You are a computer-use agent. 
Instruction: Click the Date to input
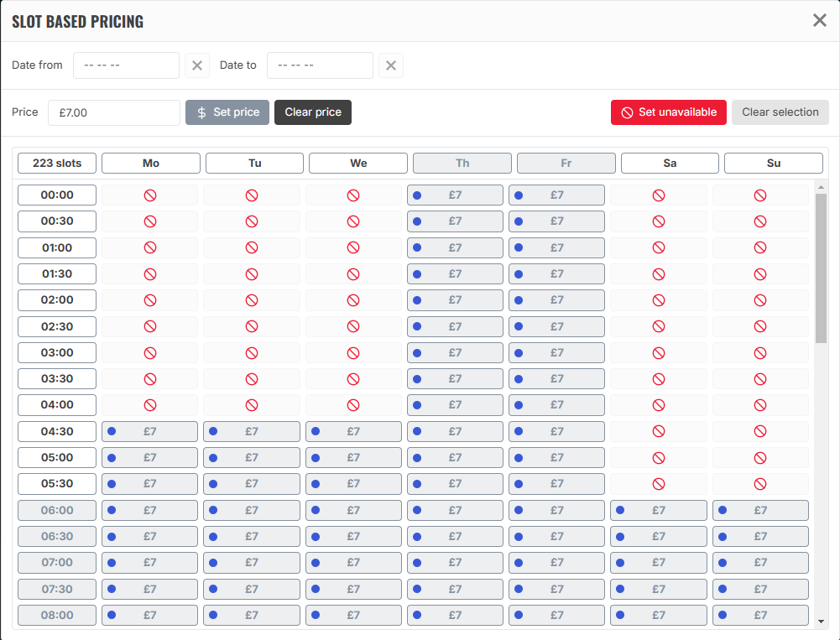coord(320,65)
